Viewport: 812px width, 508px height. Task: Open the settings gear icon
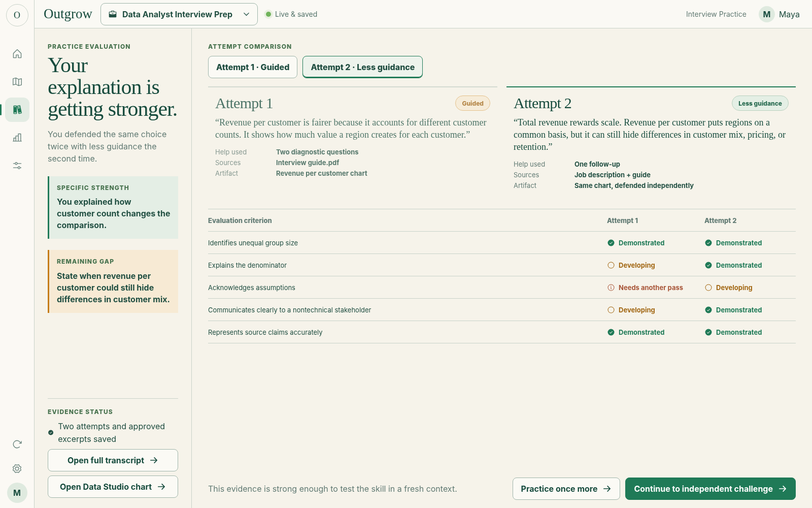coord(17,468)
